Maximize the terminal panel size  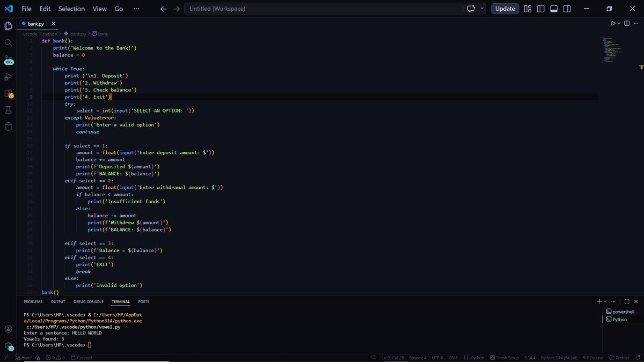(627, 302)
